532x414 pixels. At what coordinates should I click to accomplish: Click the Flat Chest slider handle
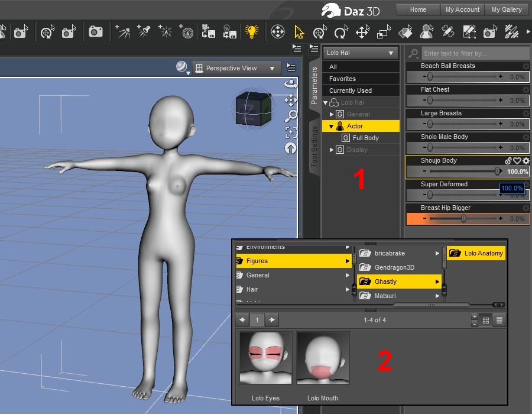pos(430,101)
